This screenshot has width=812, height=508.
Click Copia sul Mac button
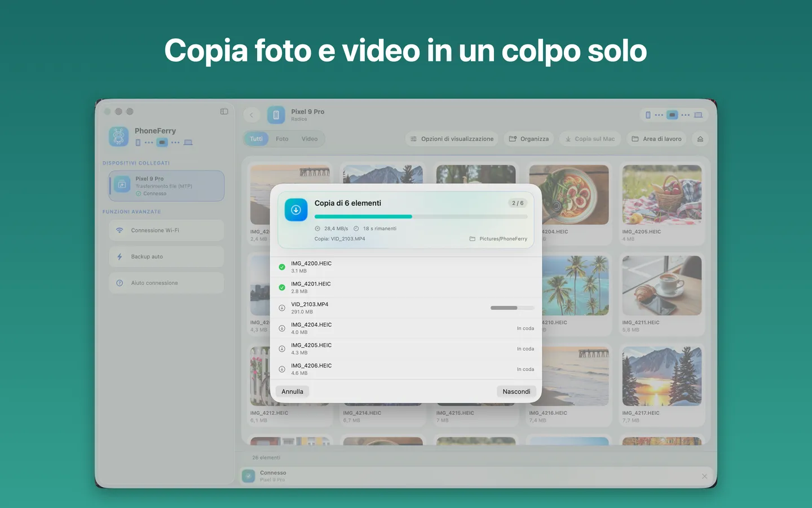(x=590, y=139)
